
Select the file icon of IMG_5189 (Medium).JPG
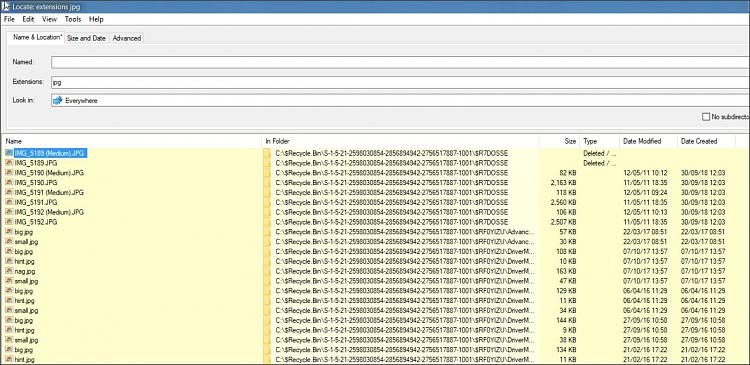pyautogui.click(x=9, y=153)
